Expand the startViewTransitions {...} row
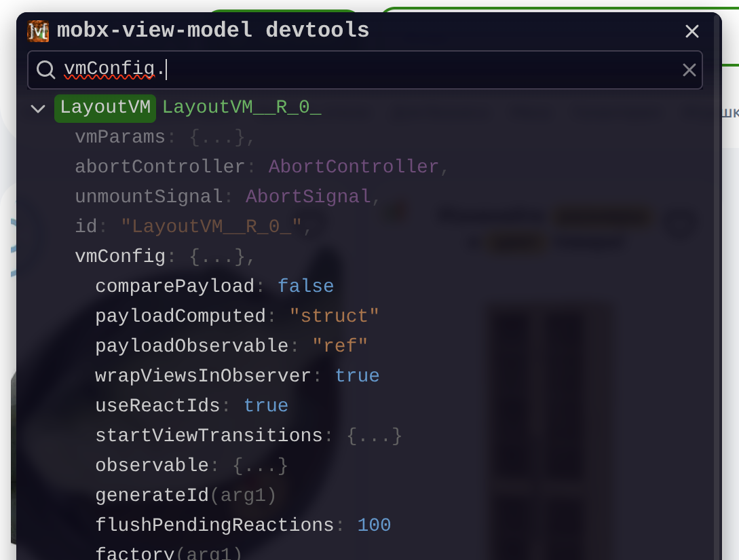The width and height of the screenshot is (739, 560). [x=248, y=436]
